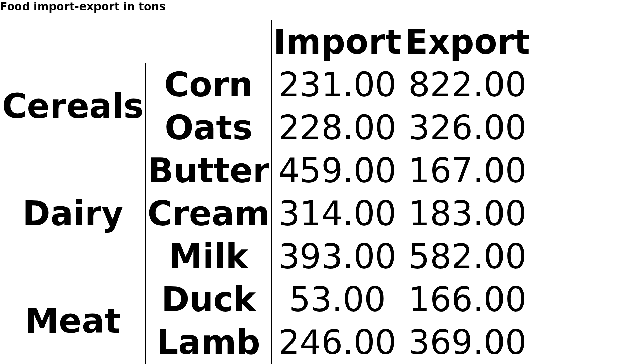Select Duck import value 53.00
Image resolution: width=644 pixels, height=364 pixels.
point(337,300)
